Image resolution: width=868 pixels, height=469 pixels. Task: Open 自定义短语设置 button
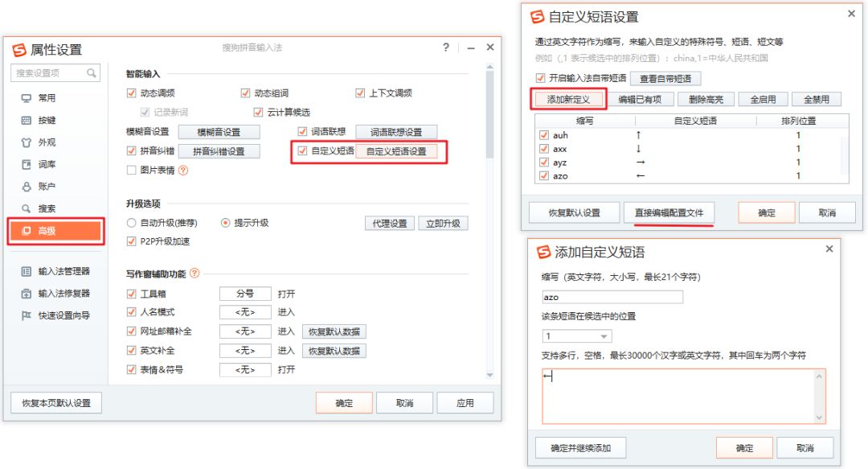(396, 151)
